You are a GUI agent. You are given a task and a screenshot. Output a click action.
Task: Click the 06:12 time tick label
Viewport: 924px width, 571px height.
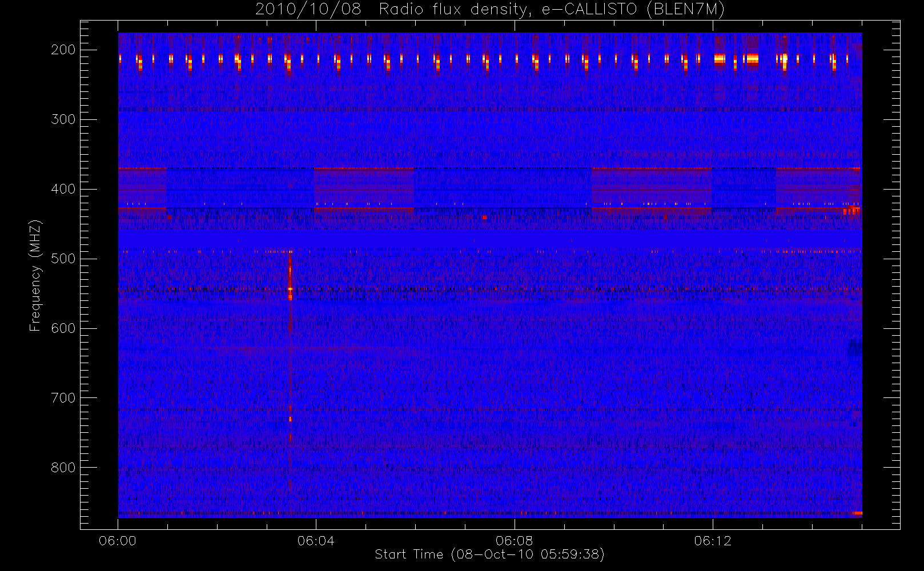point(713,541)
